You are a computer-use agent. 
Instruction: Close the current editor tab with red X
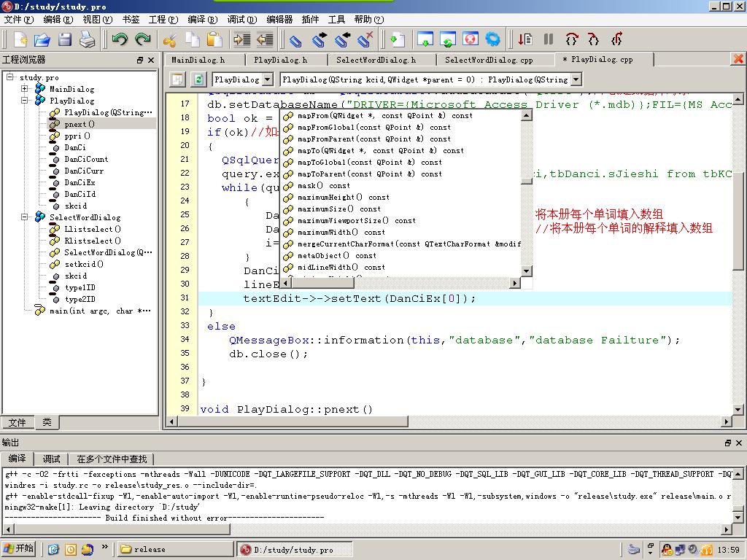738,58
